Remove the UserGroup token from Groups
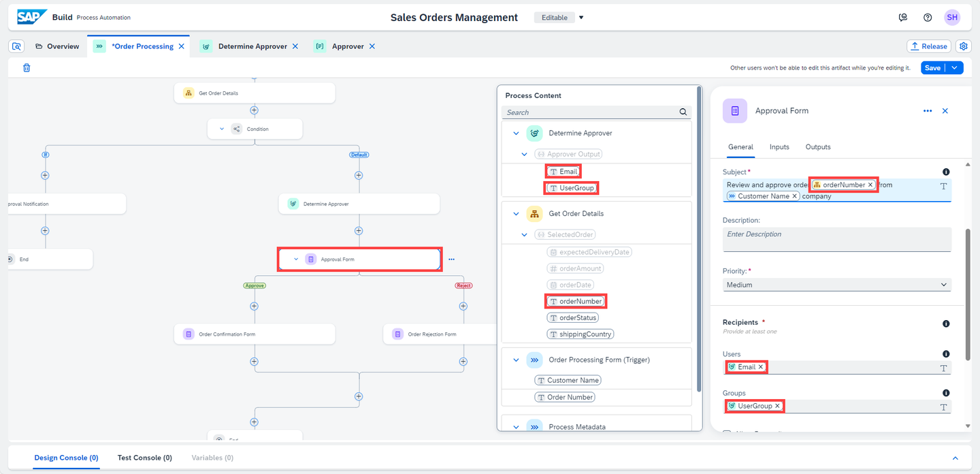This screenshot has height=474, width=980. point(777,406)
